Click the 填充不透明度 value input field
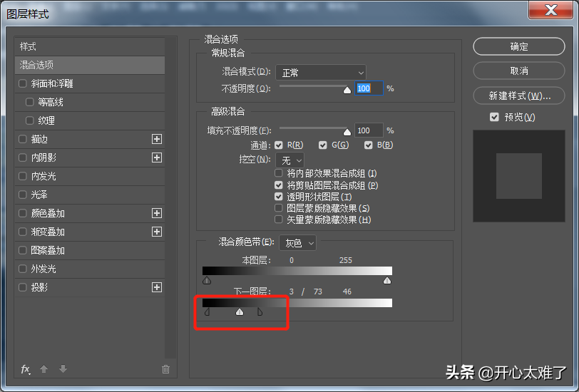The height and width of the screenshot is (392, 579). point(369,130)
